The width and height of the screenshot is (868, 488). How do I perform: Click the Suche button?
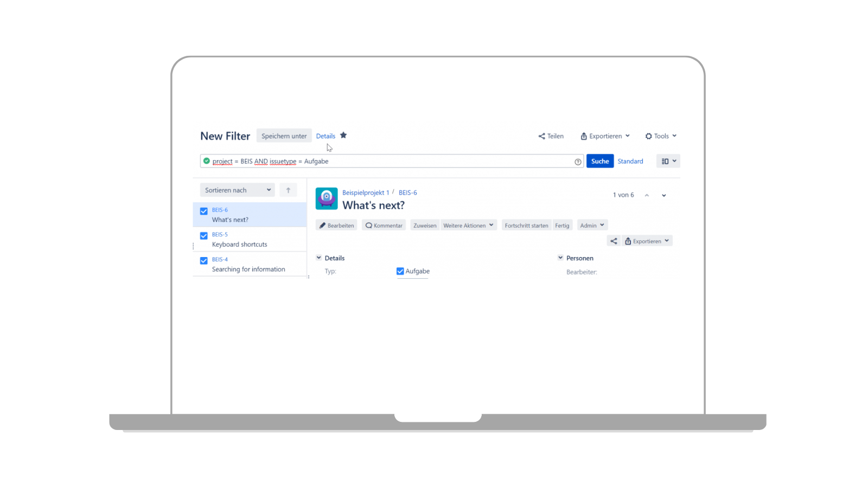(x=599, y=161)
